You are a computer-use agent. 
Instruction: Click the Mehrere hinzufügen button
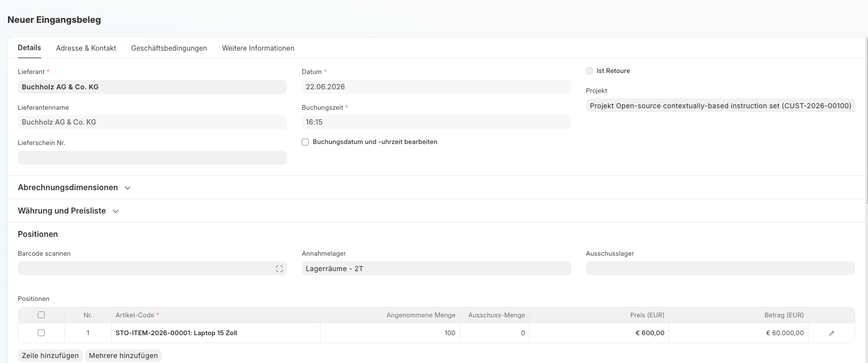pyautogui.click(x=123, y=356)
